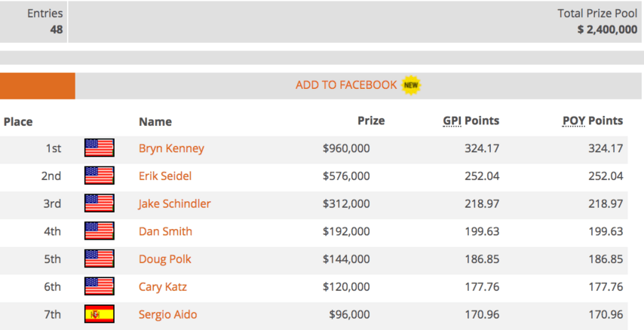Open Sergio Aido's player profile
The image size is (644, 330).
click(168, 314)
